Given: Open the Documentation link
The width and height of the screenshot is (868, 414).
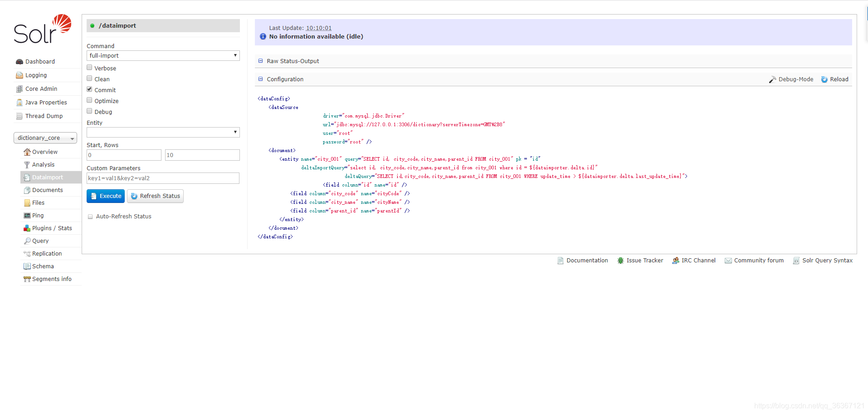Looking at the screenshot, I should [587, 261].
